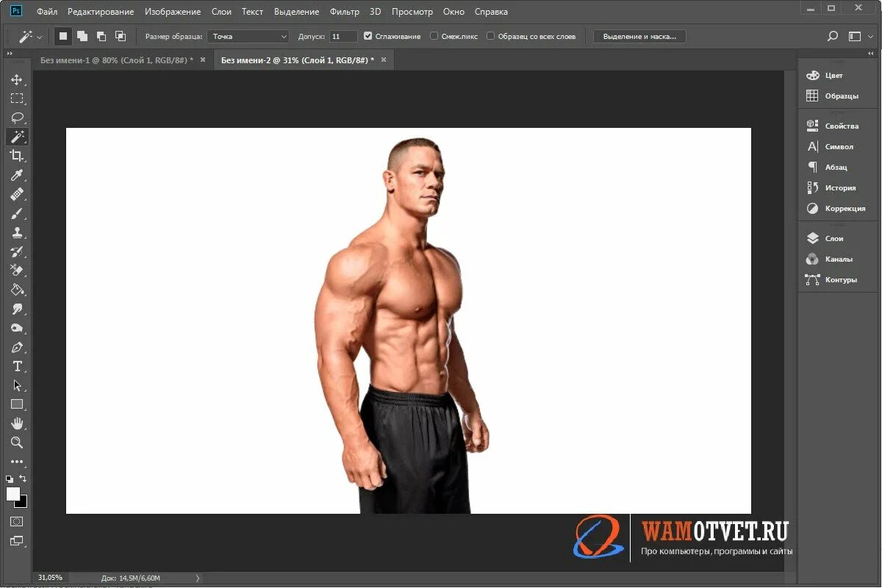
Task: Select the Smudge finger tool
Action: [17, 309]
